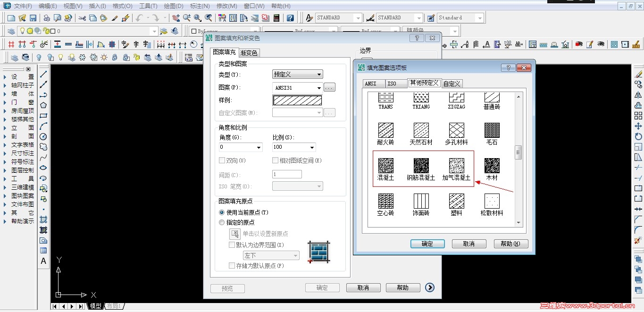Click 确定 in pattern palette dialog

pyautogui.click(x=427, y=244)
